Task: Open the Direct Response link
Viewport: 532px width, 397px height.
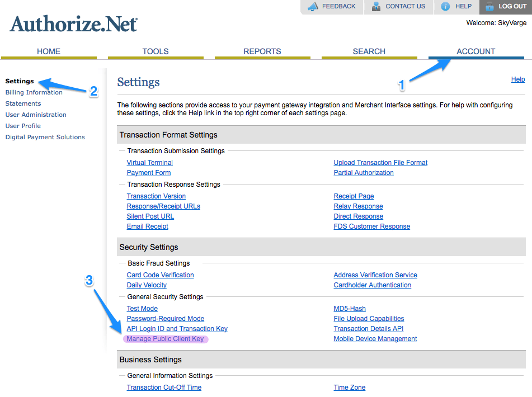Action: point(358,216)
